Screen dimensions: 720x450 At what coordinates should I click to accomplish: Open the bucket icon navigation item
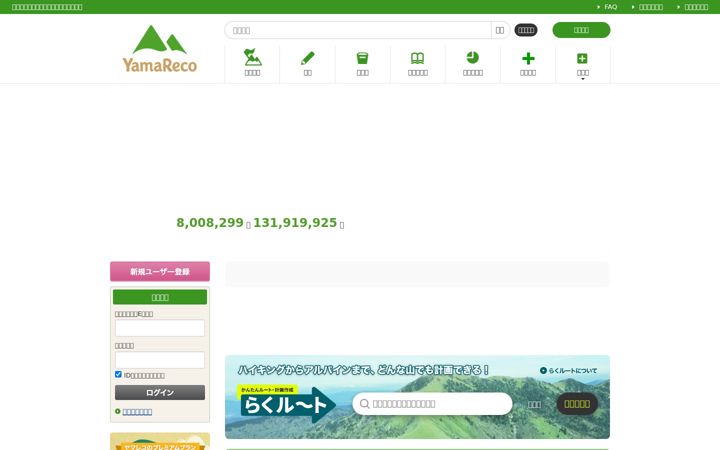click(362, 64)
